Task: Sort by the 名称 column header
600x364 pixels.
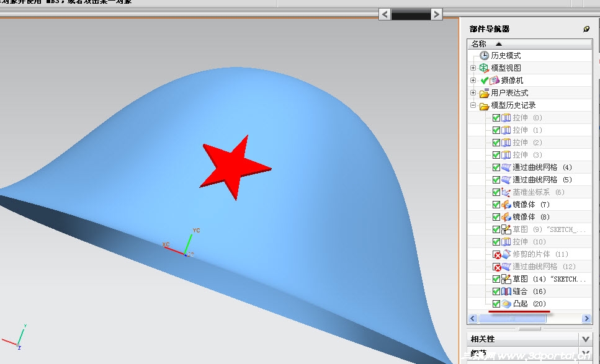Action: pos(530,43)
